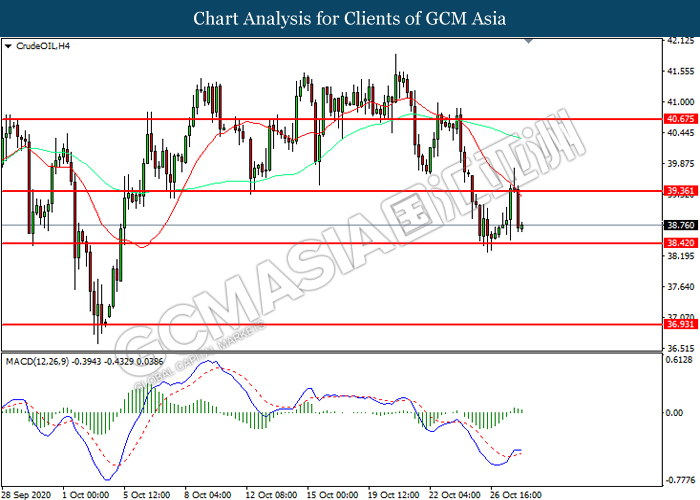Screen dimensions: 700x500
Task: Click the 28 Sep 2020 date label
Action: pos(26,495)
